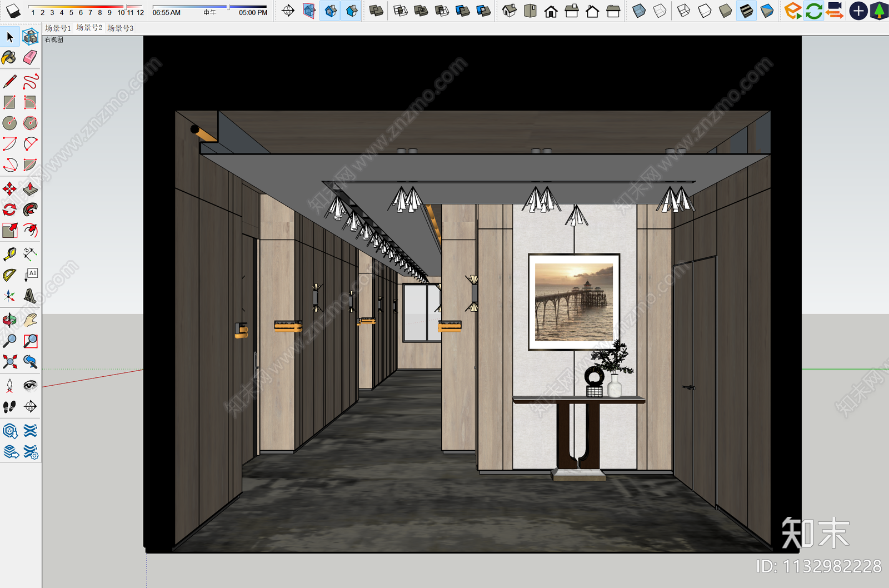Choose the Polygon tool

click(x=30, y=123)
